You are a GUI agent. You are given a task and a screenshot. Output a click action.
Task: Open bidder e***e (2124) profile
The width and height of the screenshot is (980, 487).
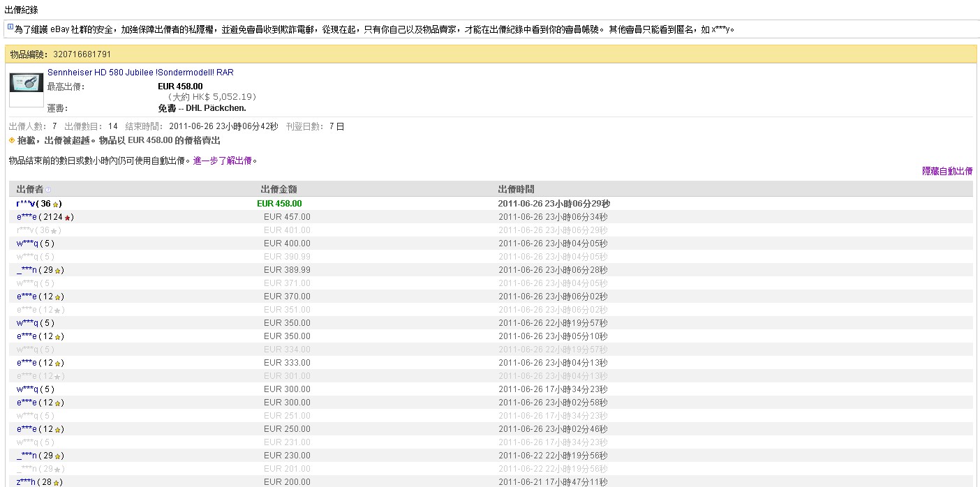click(27, 217)
